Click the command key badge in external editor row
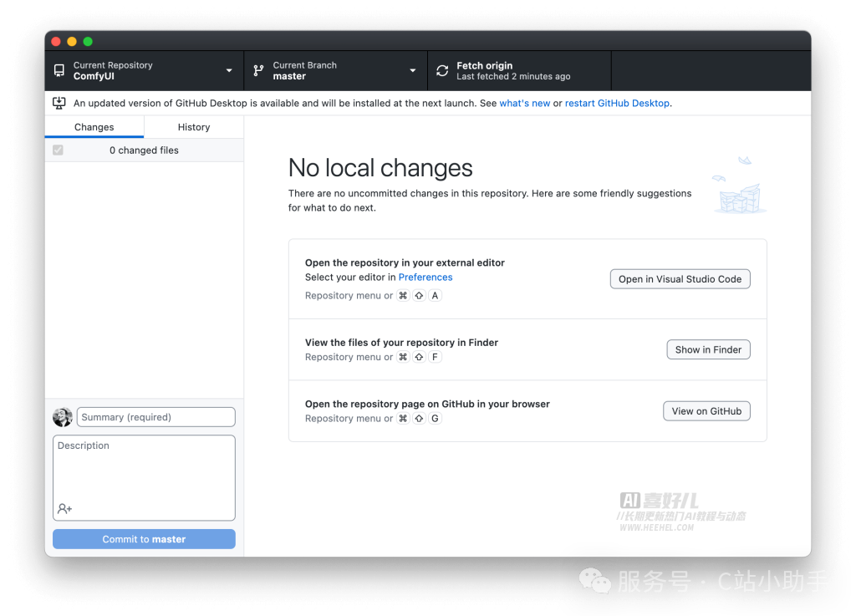 coord(403,296)
